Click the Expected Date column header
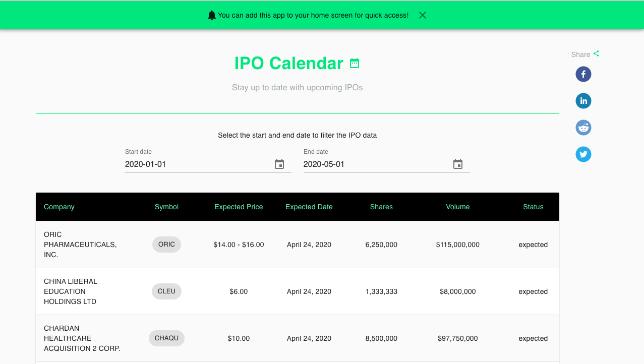644x364 pixels. [309, 207]
